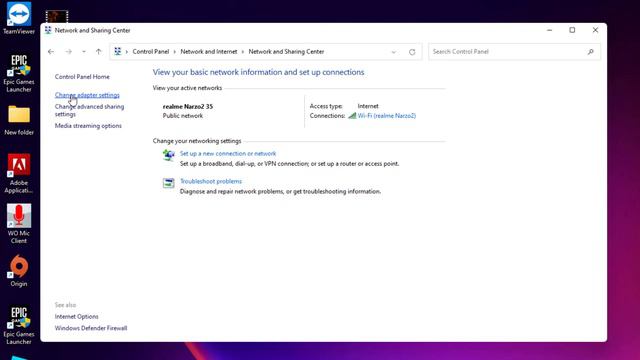This screenshot has height=360, width=640.
Task: Open the recent locations dropdown arrow
Action: click(84, 52)
